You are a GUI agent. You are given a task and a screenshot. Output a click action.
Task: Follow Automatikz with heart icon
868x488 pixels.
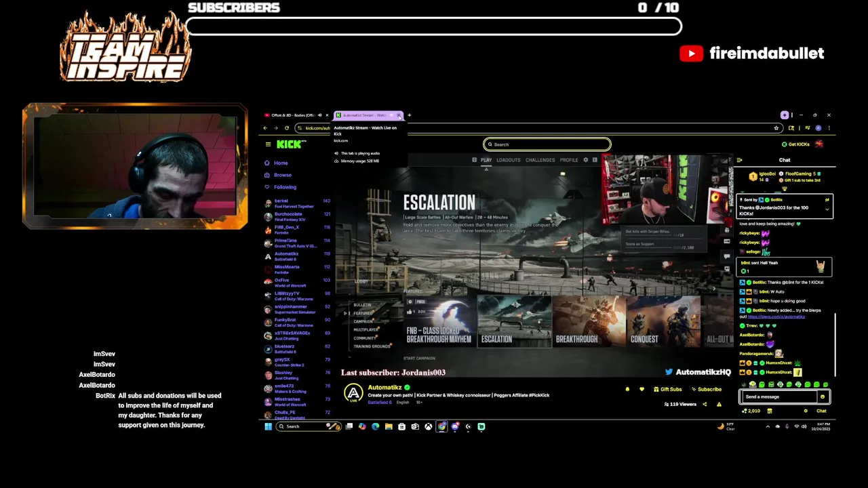(643, 389)
